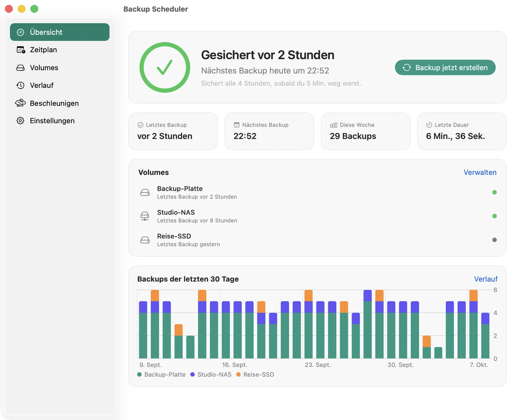Open the Verwalten link for volumes
The height and width of the screenshot is (420, 520).
(x=480, y=173)
